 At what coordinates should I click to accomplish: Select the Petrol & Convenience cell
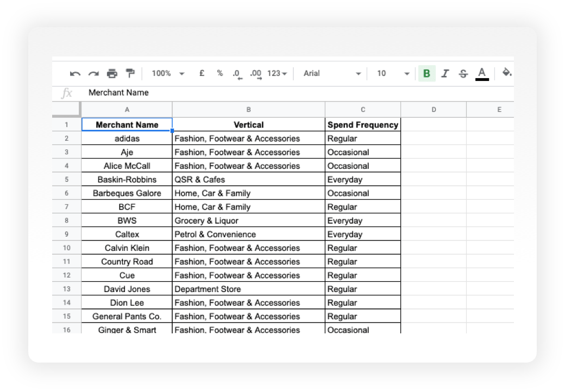tap(249, 234)
